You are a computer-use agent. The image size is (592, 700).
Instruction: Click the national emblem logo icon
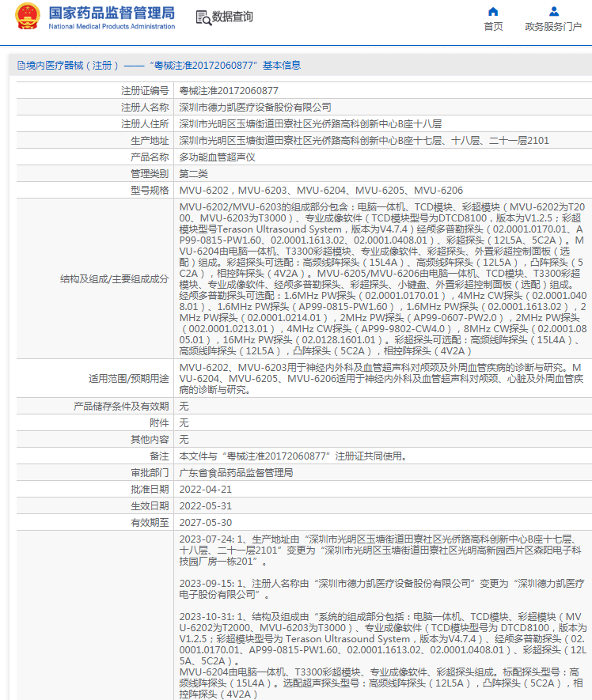(28, 17)
